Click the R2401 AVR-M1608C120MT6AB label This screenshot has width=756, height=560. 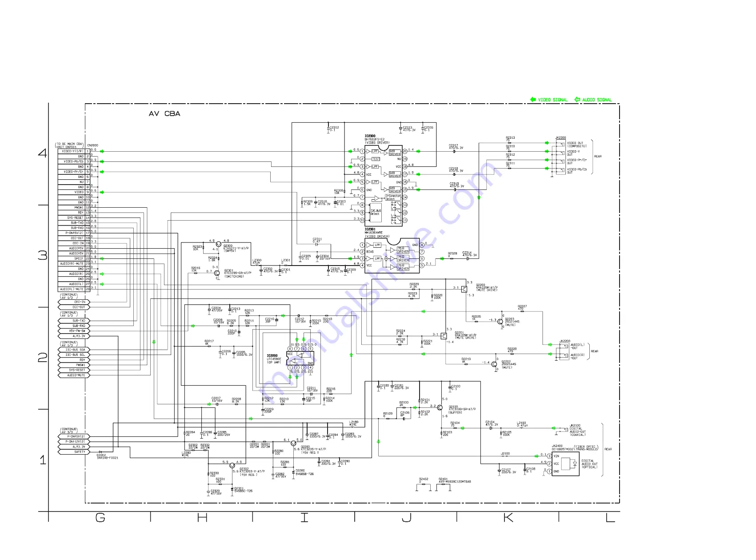tap(455, 480)
